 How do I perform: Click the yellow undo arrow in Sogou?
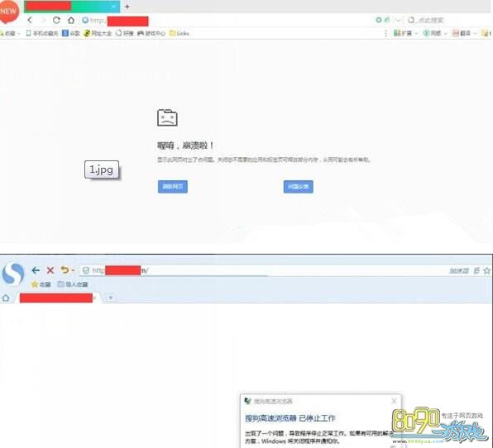click(x=65, y=270)
